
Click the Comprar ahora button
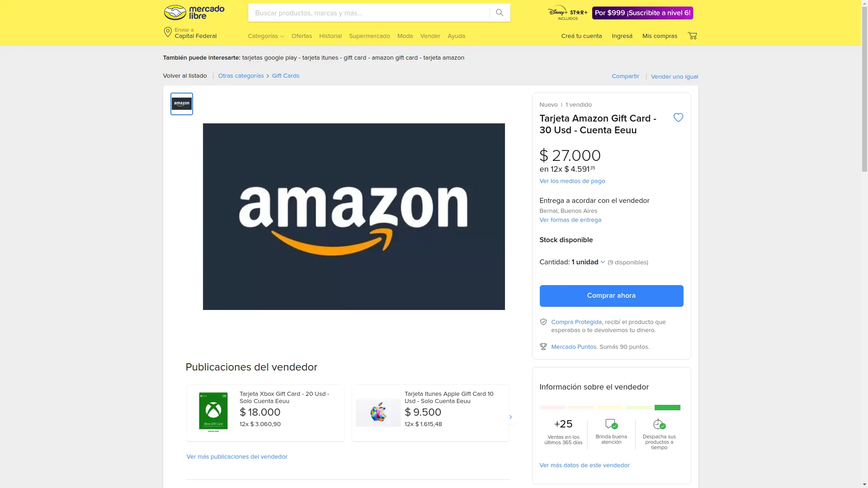click(x=611, y=296)
